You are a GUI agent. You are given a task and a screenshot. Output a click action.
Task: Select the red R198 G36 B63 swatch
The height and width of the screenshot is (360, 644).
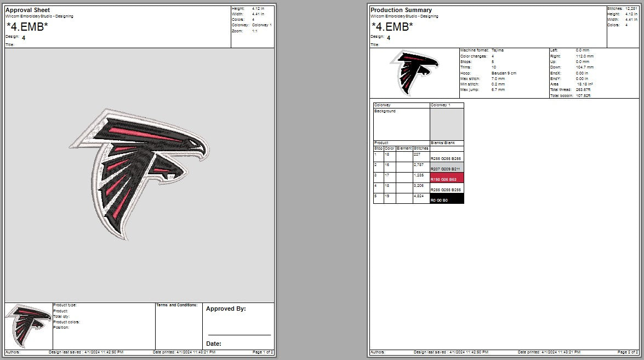click(445, 178)
